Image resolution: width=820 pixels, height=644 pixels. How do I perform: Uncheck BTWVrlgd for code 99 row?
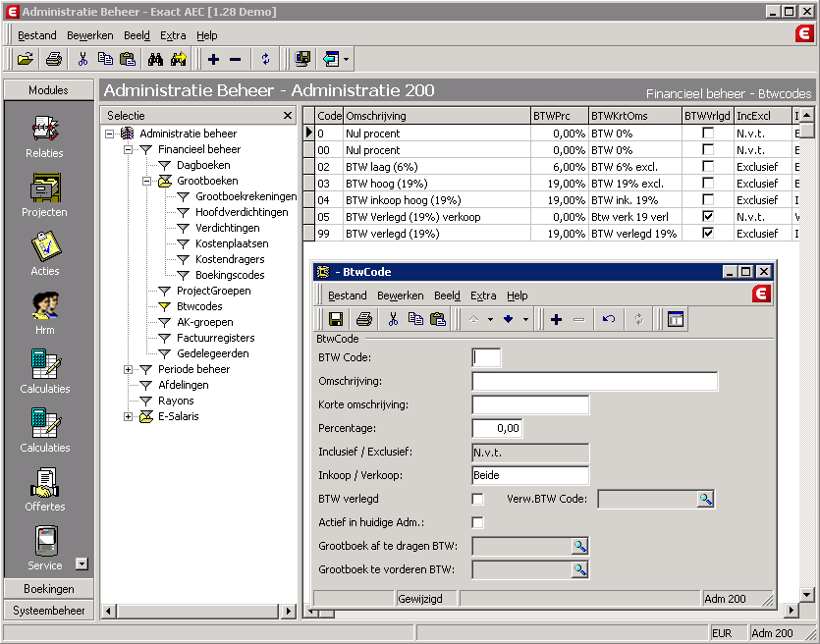pos(708,233)
